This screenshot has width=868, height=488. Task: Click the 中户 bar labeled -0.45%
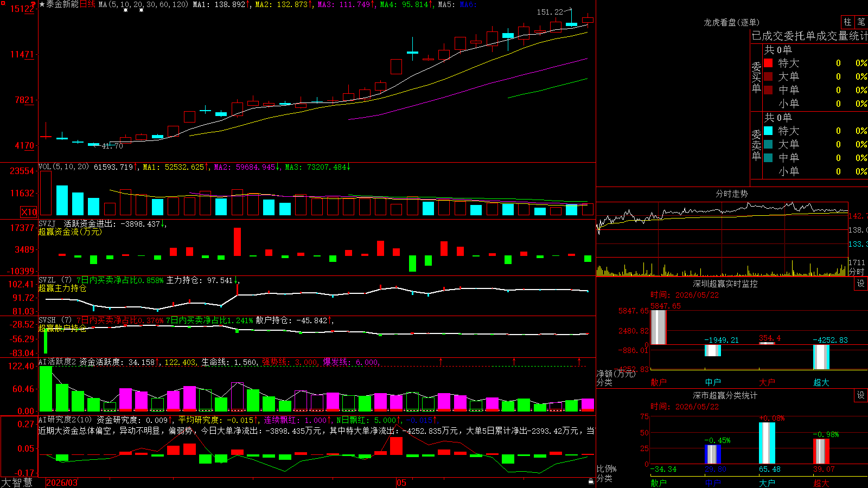tap(713, 454)
